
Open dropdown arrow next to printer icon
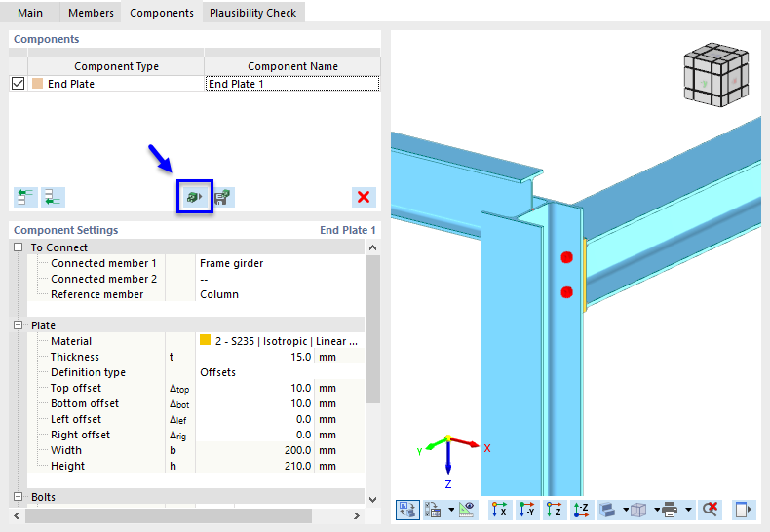tap(688, 510)
